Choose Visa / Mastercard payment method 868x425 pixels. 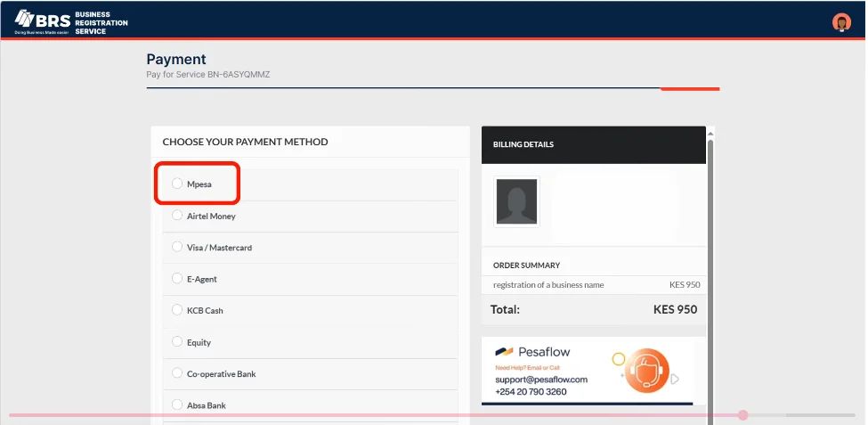176,247
